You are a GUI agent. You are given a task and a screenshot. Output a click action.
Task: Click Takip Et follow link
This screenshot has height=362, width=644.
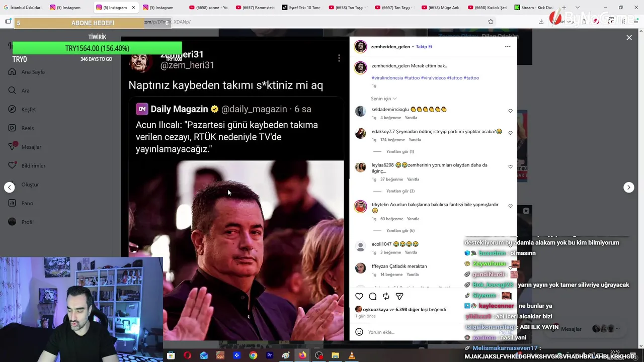[424, 47]
